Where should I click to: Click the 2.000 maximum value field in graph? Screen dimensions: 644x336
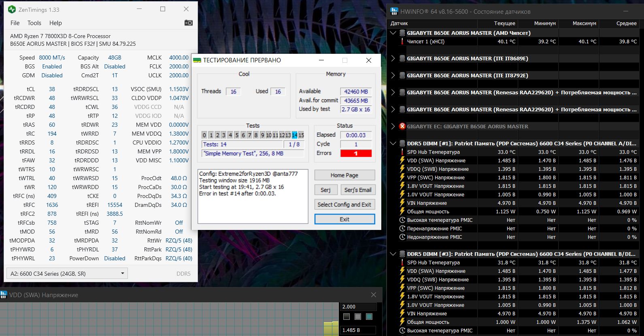click(x=359, y=306)
